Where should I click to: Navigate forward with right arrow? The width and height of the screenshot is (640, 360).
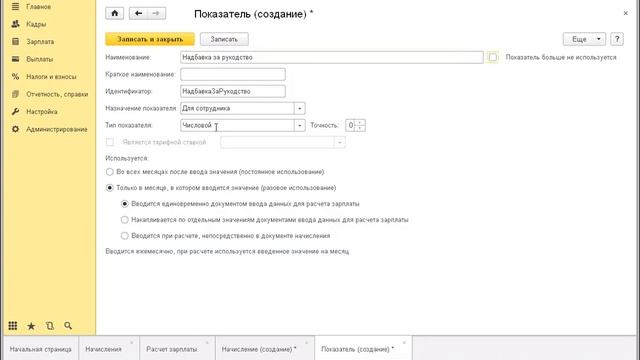pos(156,13)
